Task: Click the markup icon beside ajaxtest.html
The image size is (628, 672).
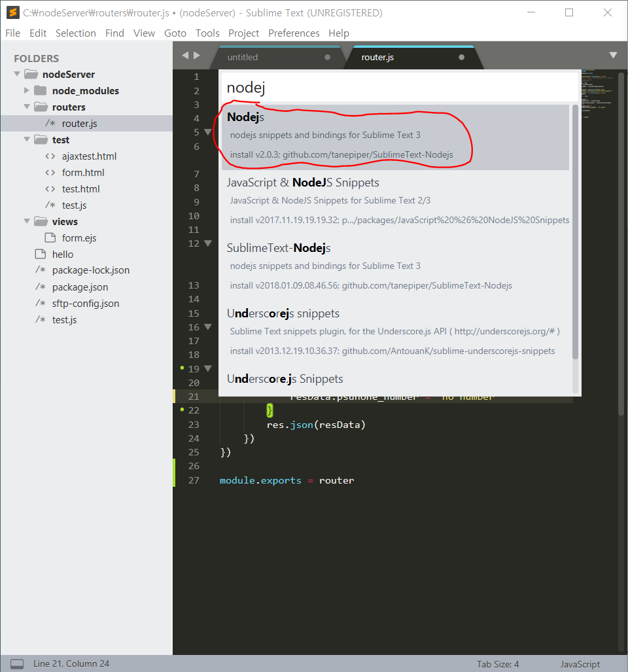Action: click(50, 156)
